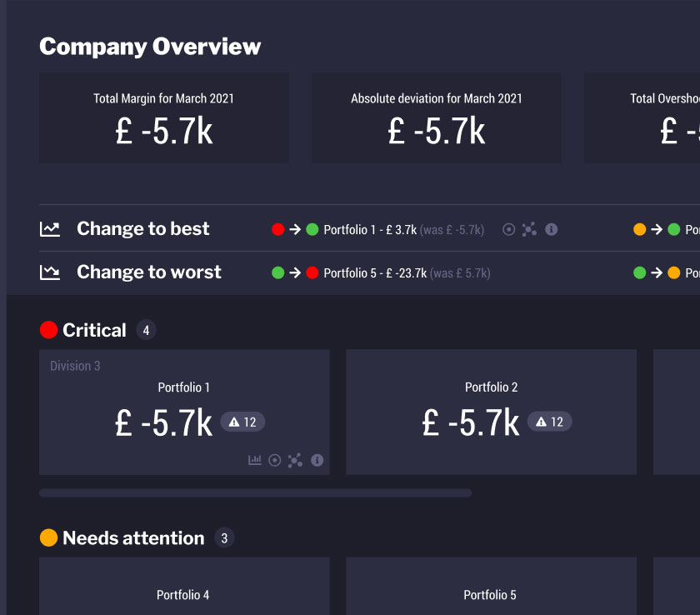Open the 12 alerts badge on Portfolio 2
Viewport: 700px width, 615px height.
(x=549, y=422)
